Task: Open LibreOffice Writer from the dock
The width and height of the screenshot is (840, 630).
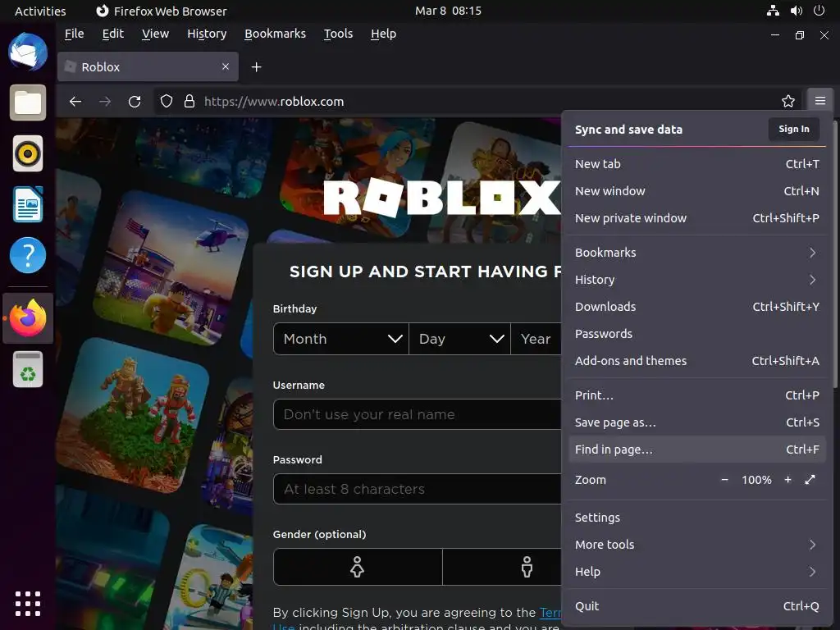Action: point(28,204)
